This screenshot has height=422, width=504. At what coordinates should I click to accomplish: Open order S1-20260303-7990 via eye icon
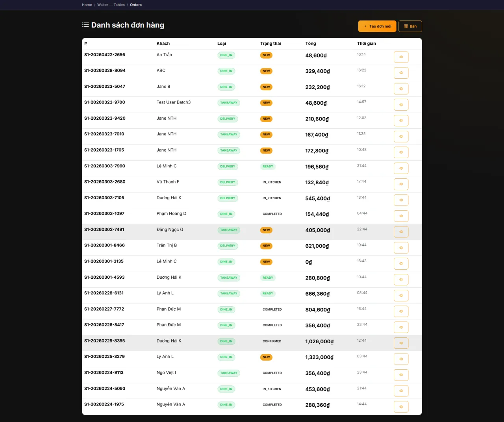(401, 168)
